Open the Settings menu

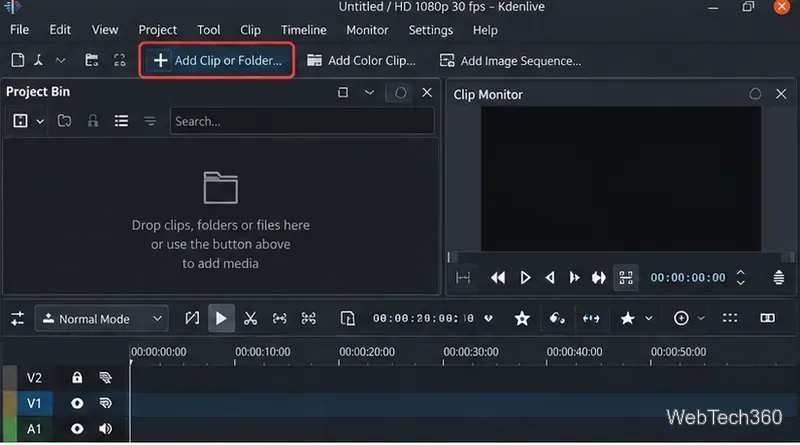click(x=431, y=30)
